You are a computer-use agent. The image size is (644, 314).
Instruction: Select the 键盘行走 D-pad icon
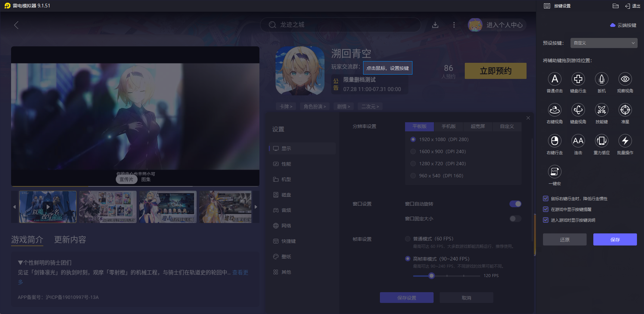point(578,79)
